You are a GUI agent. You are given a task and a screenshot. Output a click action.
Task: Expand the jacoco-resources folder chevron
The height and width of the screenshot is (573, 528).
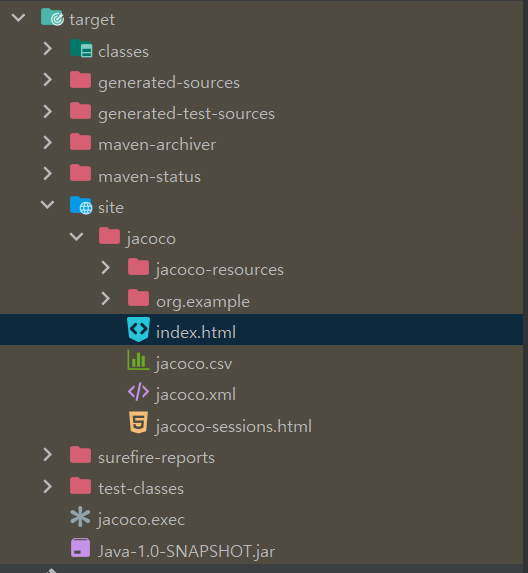[106, 267]
